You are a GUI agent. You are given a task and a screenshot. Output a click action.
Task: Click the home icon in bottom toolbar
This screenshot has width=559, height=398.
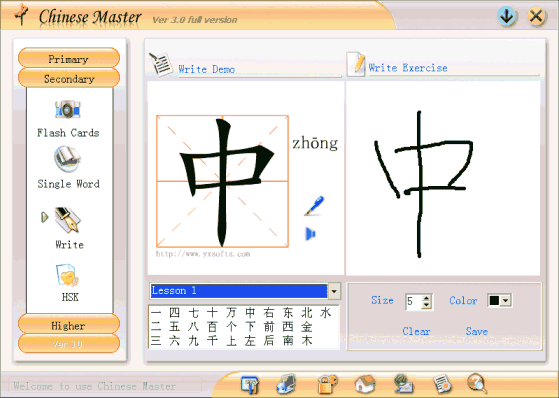point(365,384)
